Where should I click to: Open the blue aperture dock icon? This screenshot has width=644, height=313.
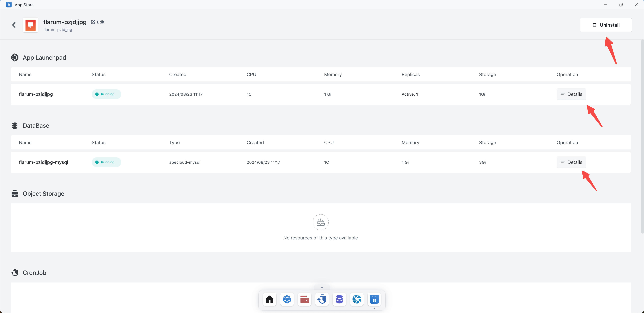pos(357,299)
